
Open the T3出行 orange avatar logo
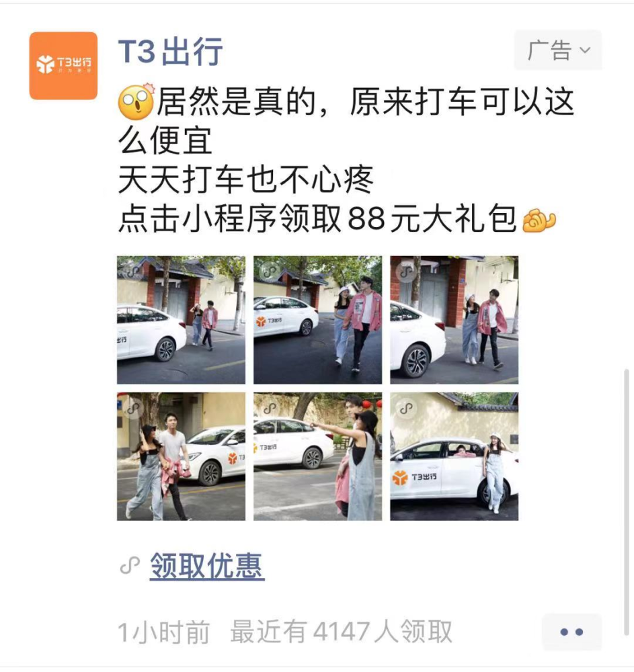tap(63, 66)
